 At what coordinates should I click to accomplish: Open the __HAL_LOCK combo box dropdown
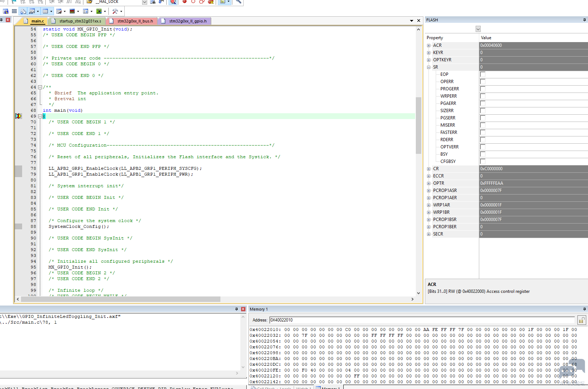click(x=145, y=2)
